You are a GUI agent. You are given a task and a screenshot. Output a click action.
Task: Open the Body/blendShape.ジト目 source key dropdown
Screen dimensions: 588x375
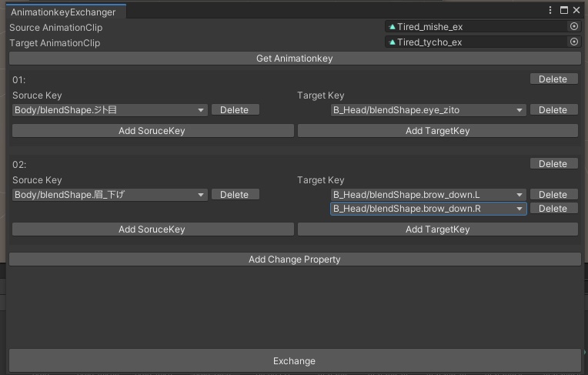(110, 110)
